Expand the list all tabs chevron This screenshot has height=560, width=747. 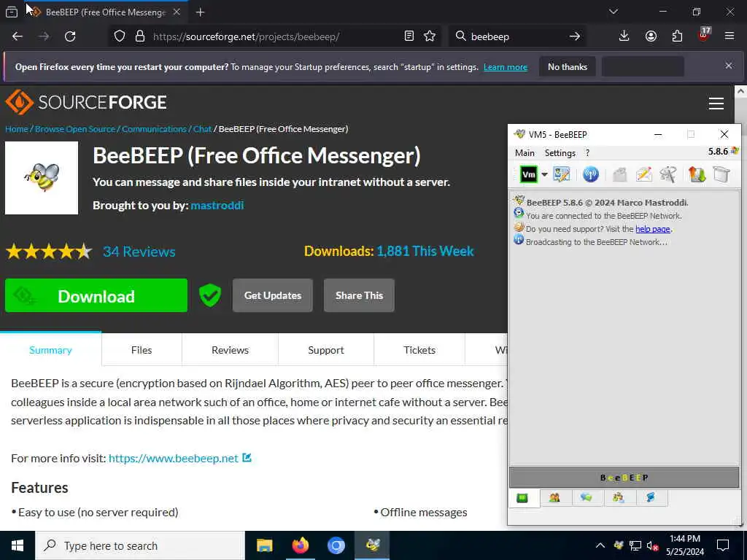tap(614, 12)
